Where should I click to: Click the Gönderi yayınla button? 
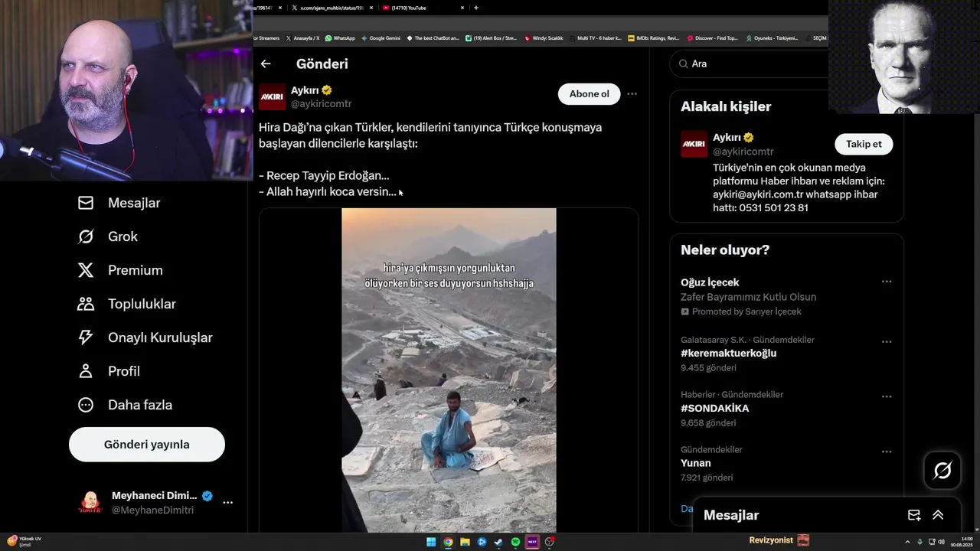coord(147,445)
